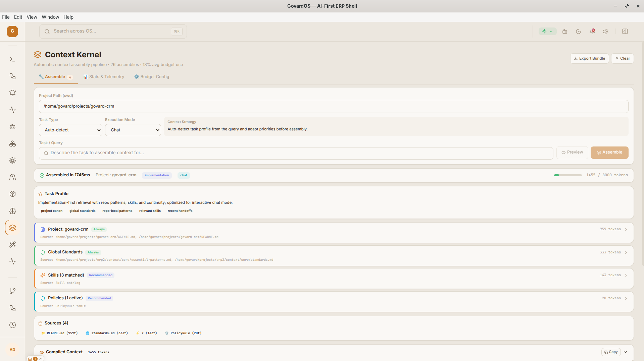
Task: Open the git branch icon in the sidebar
Action: tap(12, 291)
